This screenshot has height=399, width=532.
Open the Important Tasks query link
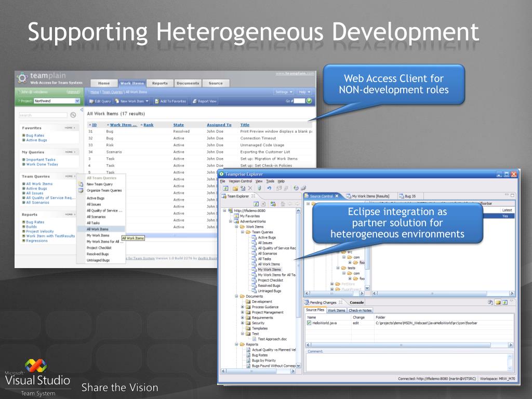41,159
